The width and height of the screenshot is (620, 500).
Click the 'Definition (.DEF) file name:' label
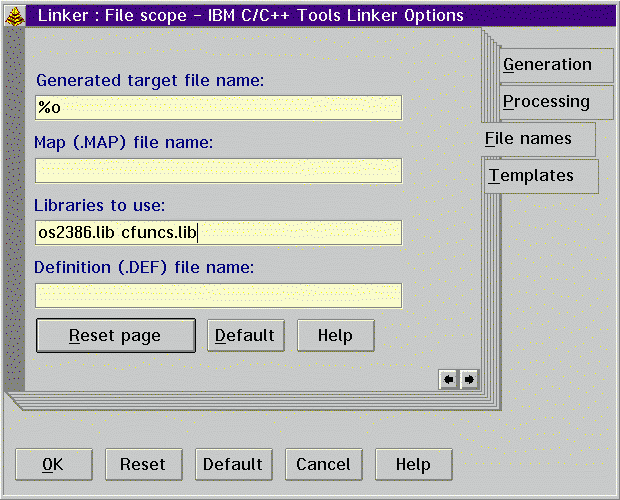[x=144, y=268]
